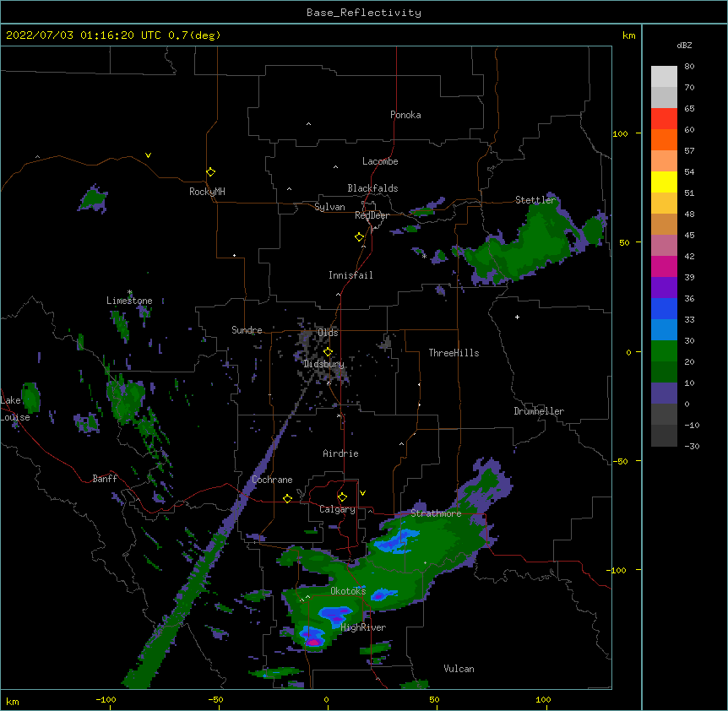Click the Cochrane label
Screen dimensions: 728x711
[272, 480]
